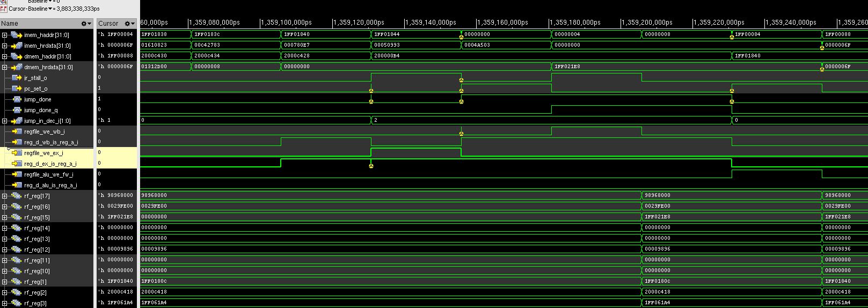
Task: Click cursor value 'h 1FF00084
Action: [x=116, y=34]
